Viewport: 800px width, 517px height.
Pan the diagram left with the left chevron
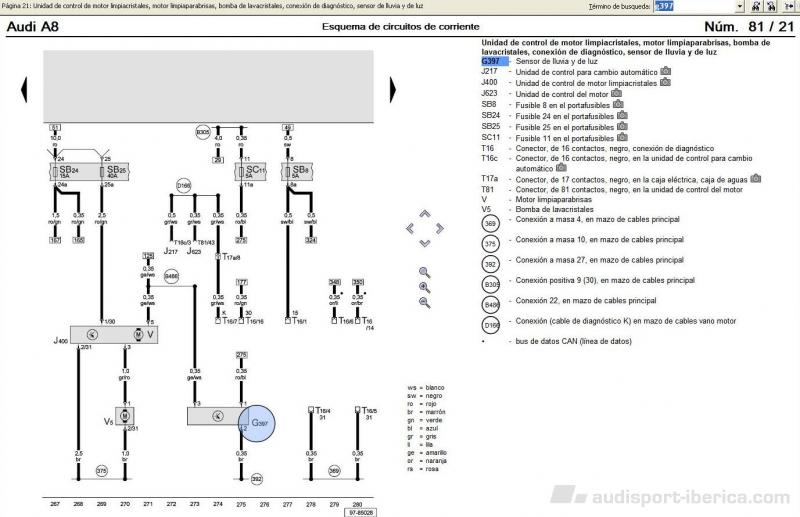point(410,228)
